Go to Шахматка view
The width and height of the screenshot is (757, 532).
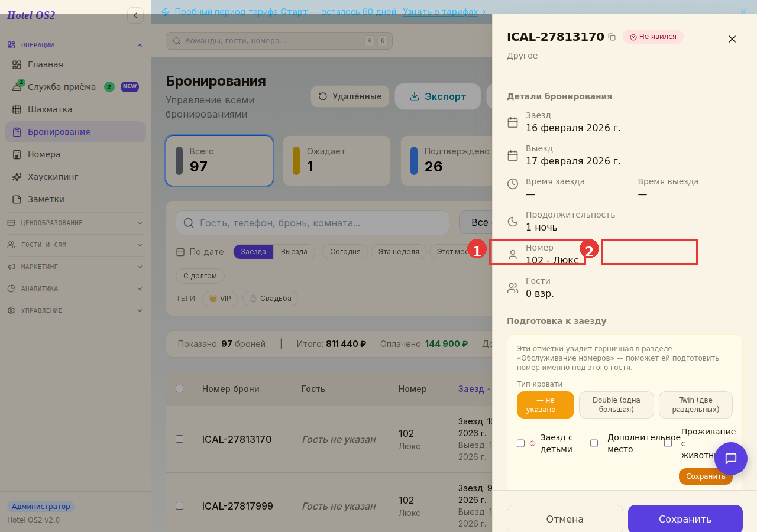(x=75, y=109)
